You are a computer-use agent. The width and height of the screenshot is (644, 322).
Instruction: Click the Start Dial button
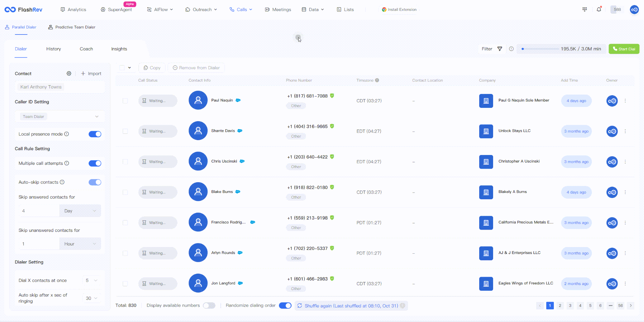(x=624, y=49)
